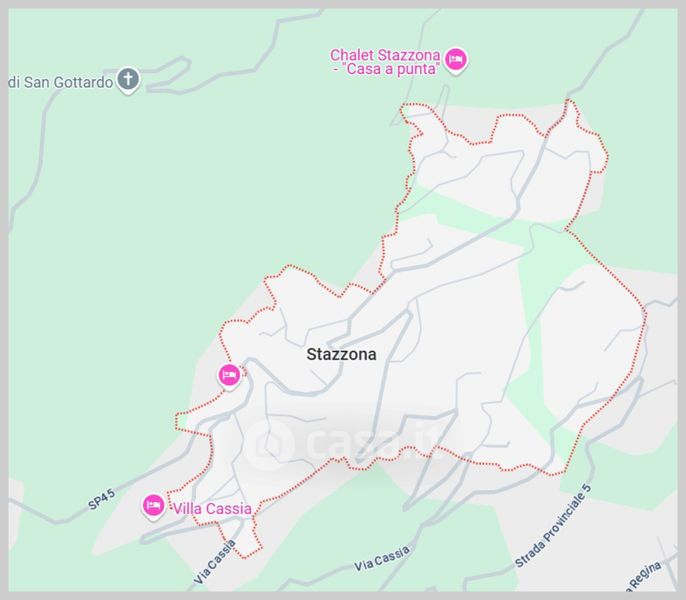Select the Strada Provinciale 5 road label
This screenshot has height=600, width=686.
click(x=553, y=526)
